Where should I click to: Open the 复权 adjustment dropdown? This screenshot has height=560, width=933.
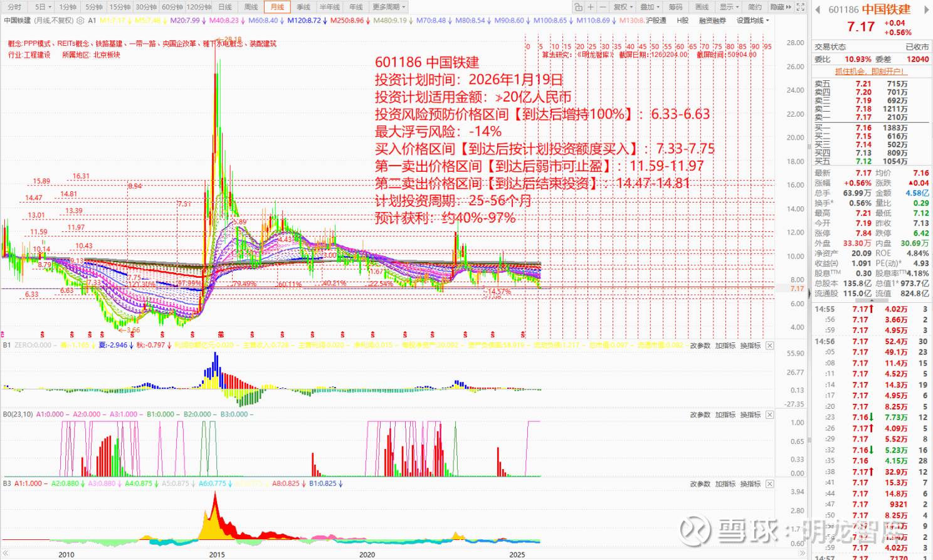pyautogui.click(x=622, y=7)
